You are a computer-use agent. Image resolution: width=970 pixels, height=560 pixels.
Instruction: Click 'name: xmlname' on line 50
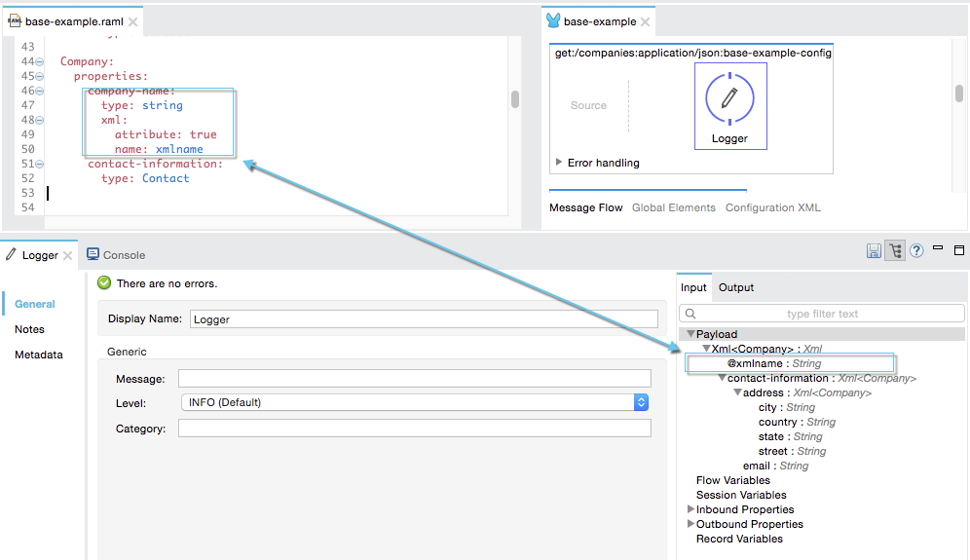click(x=159, y=149)
